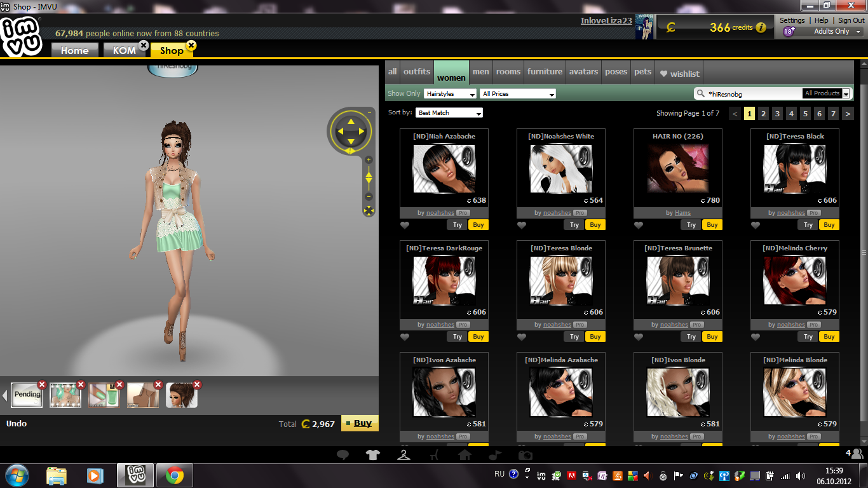Image resolution: width=868 pixels, height=488 pixels.
Task: Switch to the rooms category tab
Action: coord(508,72)
